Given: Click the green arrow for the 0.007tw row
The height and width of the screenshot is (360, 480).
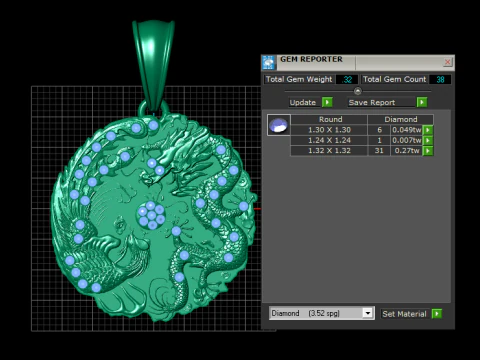Looking at the screenshot, I should 428,140.
